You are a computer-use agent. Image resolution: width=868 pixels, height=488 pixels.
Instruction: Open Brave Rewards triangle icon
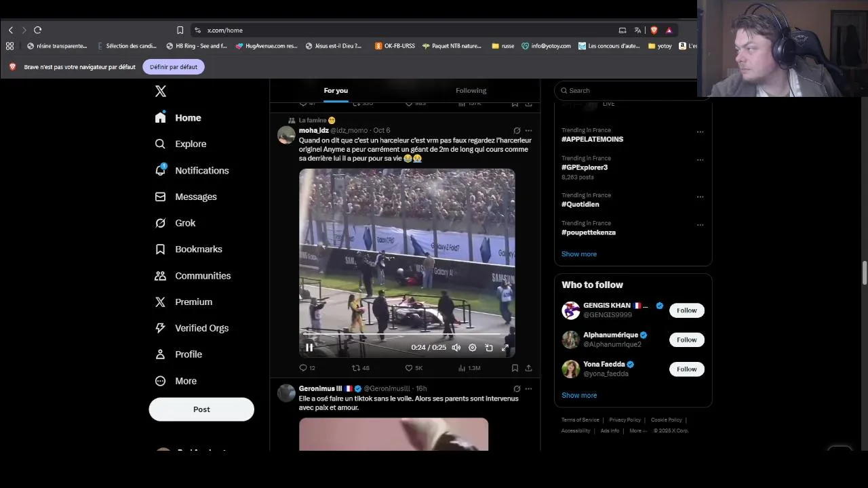point(669,30)
